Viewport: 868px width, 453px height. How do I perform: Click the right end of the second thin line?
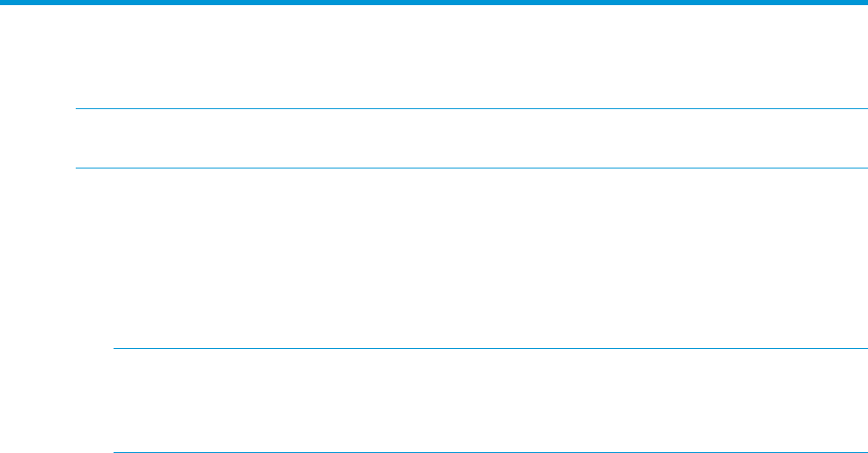(865, 168)
